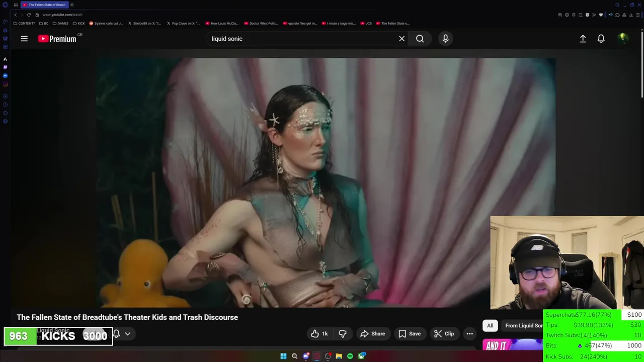This screenshot has height=362, width=644.
Task: Take a snapshot with toolbar icon
Action: (x=581, y=15)
